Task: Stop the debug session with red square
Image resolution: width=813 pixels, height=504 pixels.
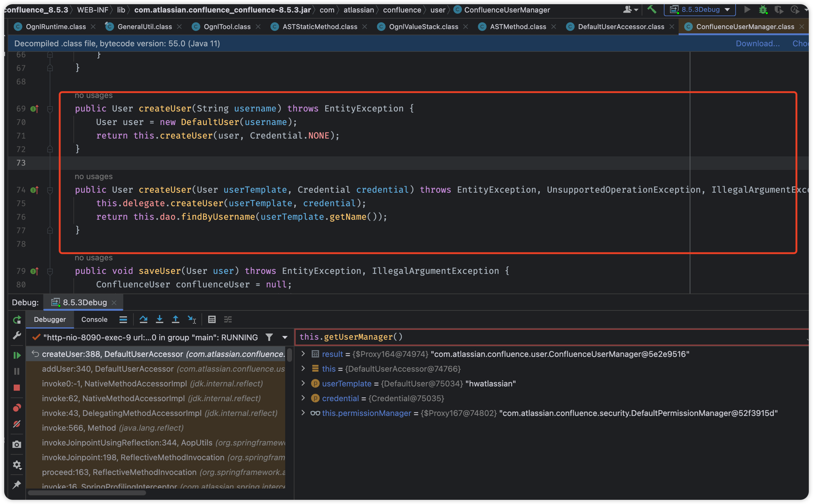Action: pyautogui.click(x=17, y=388)
